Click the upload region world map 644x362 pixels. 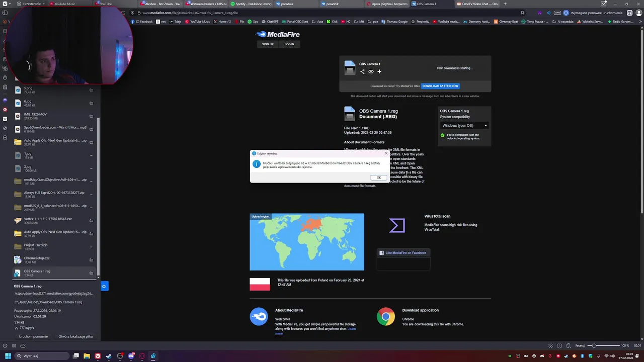(307, 242)
